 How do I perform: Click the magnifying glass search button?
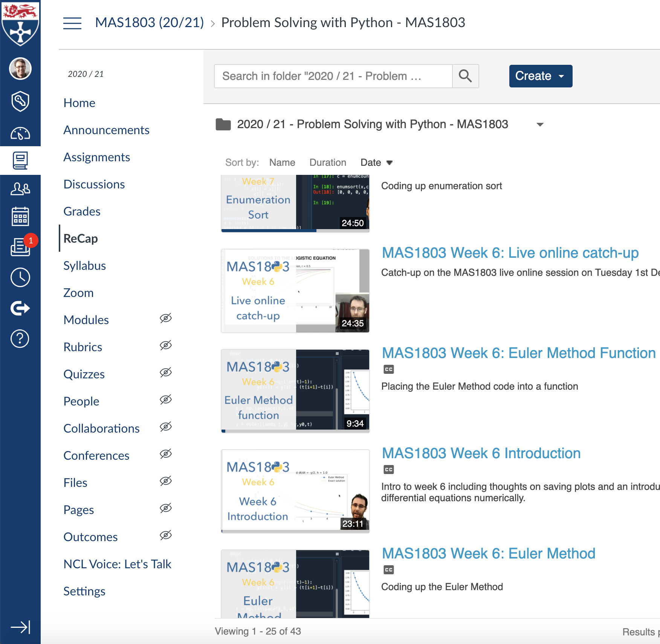coord(465,76)
